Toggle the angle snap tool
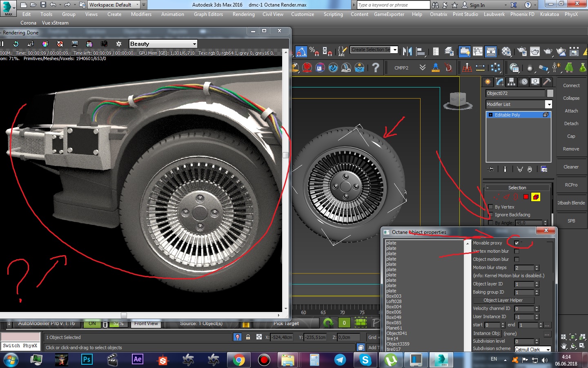This screenshot has height=368, width=588. coord(301,51)
